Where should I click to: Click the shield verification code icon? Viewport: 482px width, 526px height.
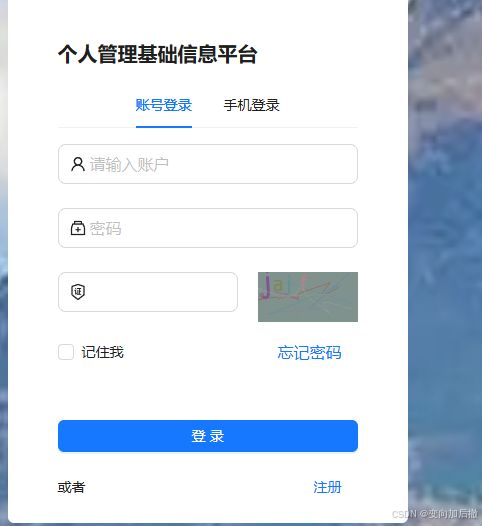pyautogui.click(x=78, y=292)
